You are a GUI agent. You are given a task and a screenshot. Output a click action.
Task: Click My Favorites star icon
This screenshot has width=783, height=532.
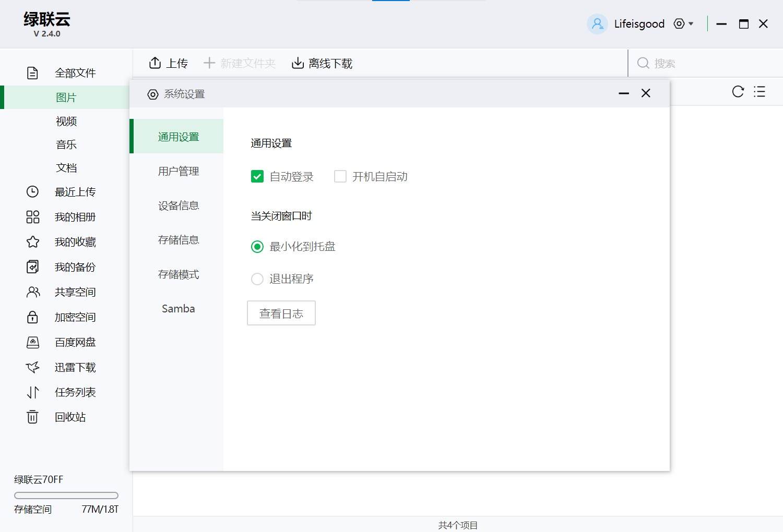[32, 242]
